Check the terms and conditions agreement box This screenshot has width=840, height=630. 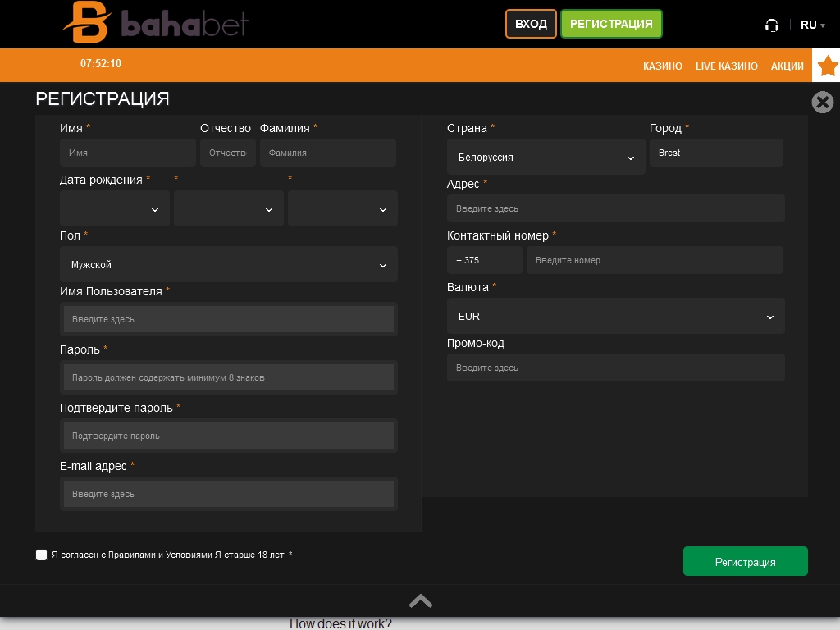[x=42, y=555]
